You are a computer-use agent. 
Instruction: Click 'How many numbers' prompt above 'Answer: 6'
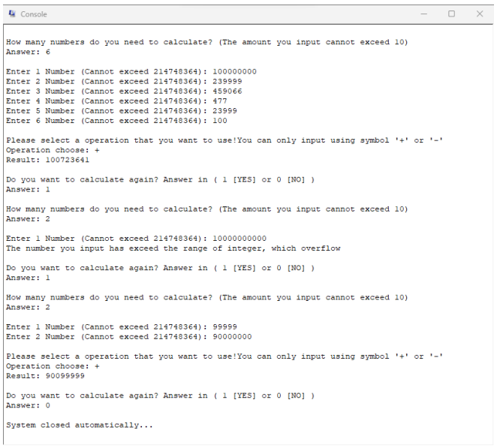(206, 42)
